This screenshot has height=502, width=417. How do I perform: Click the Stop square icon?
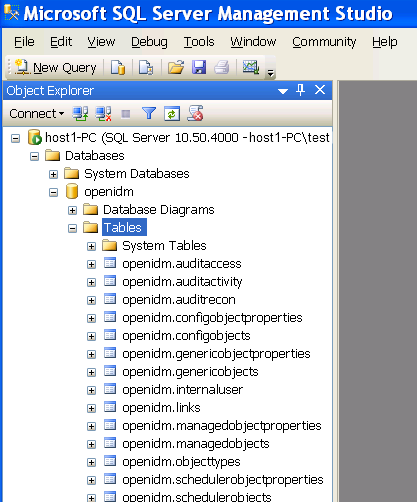126,114
